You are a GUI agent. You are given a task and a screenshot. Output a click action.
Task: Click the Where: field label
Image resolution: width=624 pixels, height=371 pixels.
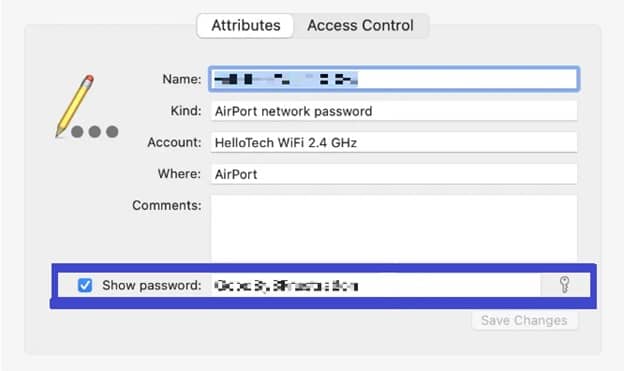tap(179, 174)
